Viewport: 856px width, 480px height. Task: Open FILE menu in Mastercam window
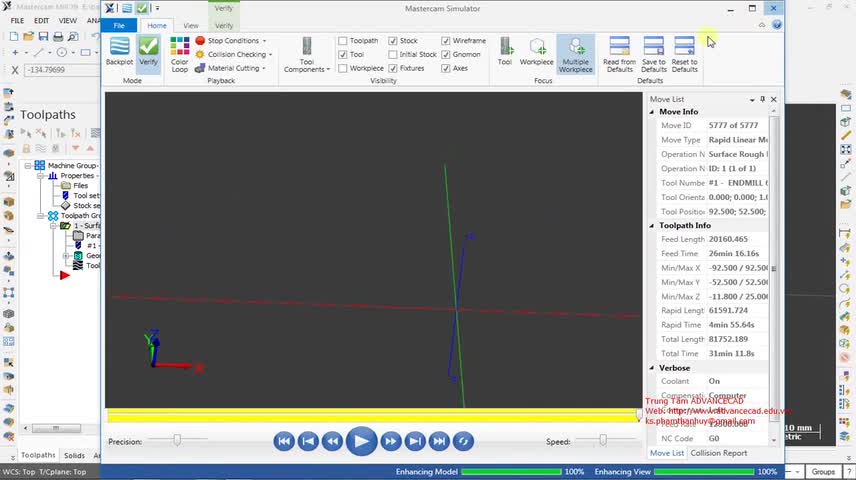coord(17,21)
